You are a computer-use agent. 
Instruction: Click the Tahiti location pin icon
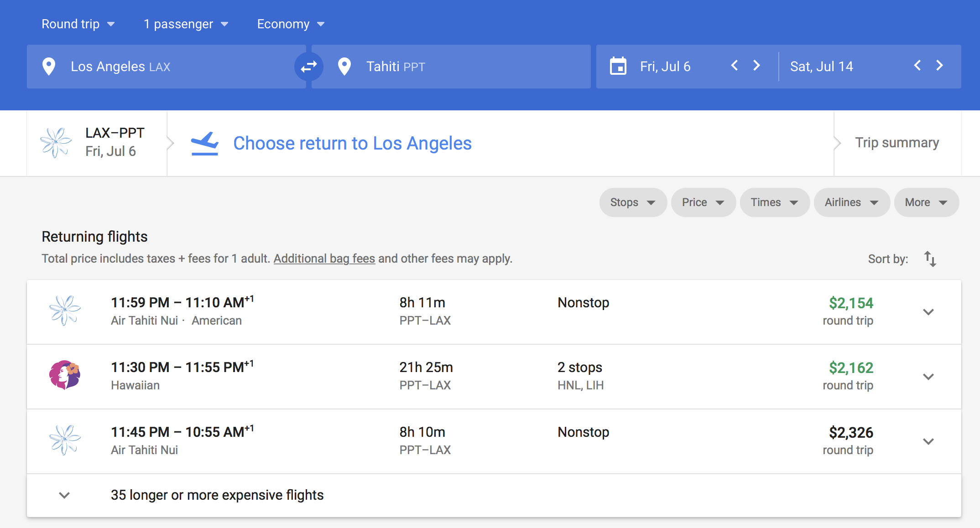(344, 67)
